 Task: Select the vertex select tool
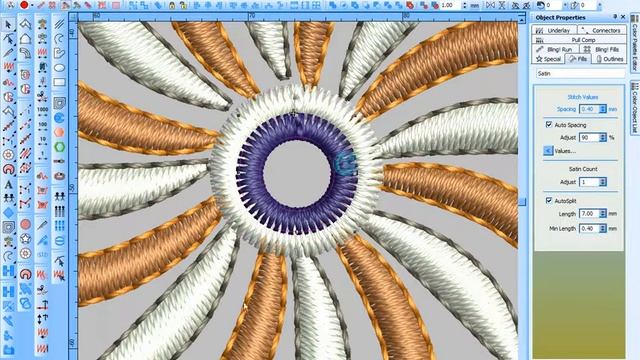point(8,39)
